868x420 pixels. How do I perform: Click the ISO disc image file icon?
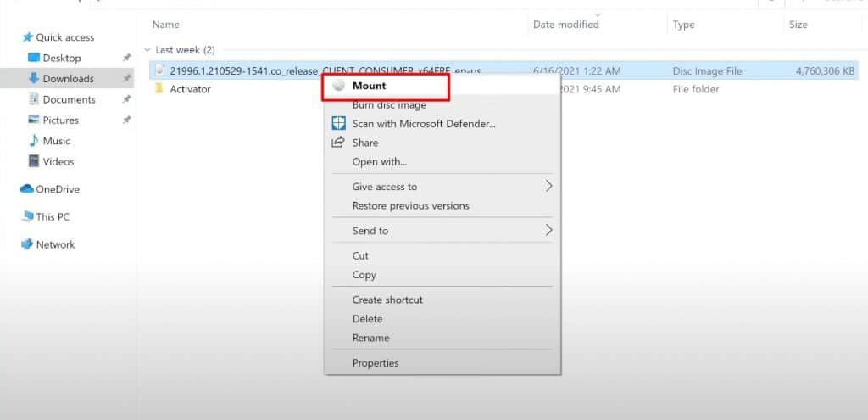(x=159, y=70)
